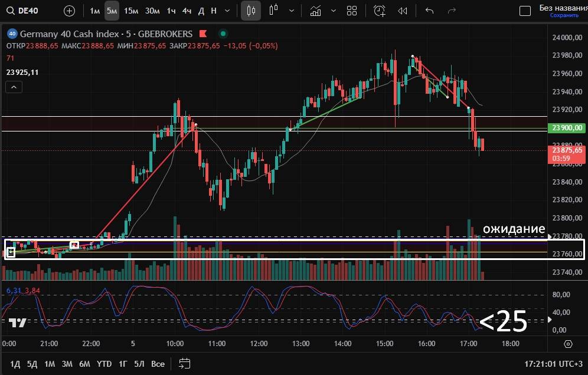Expand the chart style dropdown arrow
This screenshot has height=375, width=588.
[x=292, y=11]
